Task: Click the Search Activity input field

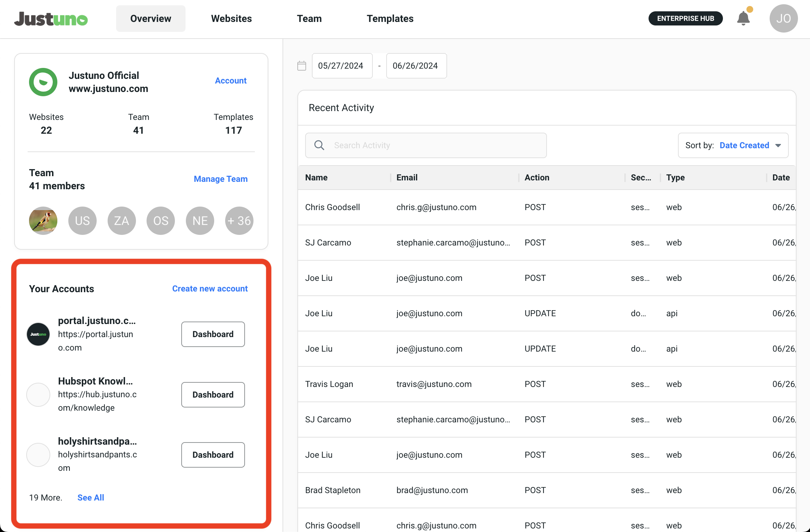Action: click(x=435, y=145)
